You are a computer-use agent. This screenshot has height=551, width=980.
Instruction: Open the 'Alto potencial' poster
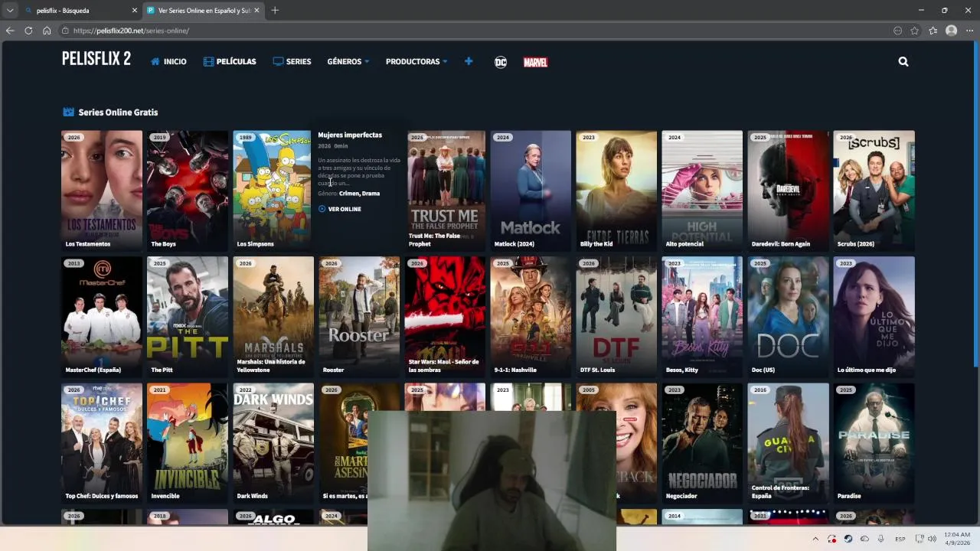(702, 191)
